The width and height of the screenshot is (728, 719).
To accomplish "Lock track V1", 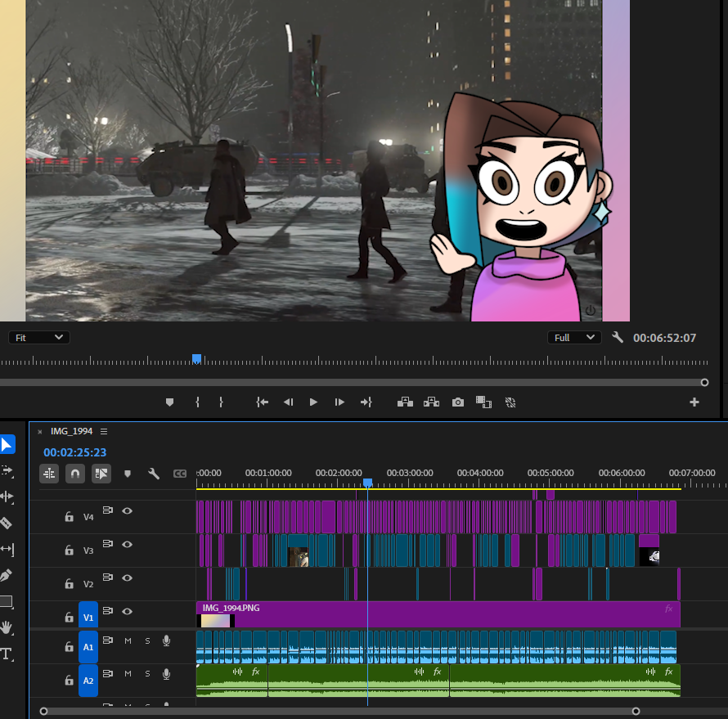I will (x=70, y=617).
